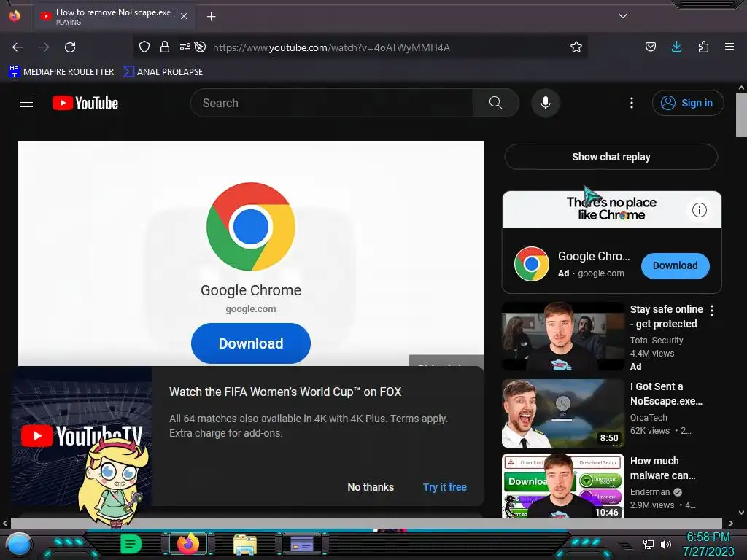Open File Explorer from the taskbar

(x=245, y=544)
